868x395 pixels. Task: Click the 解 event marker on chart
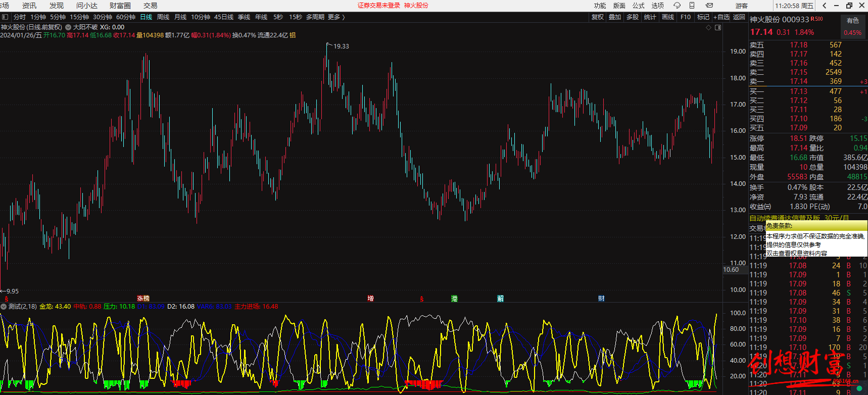click(500, 299)
